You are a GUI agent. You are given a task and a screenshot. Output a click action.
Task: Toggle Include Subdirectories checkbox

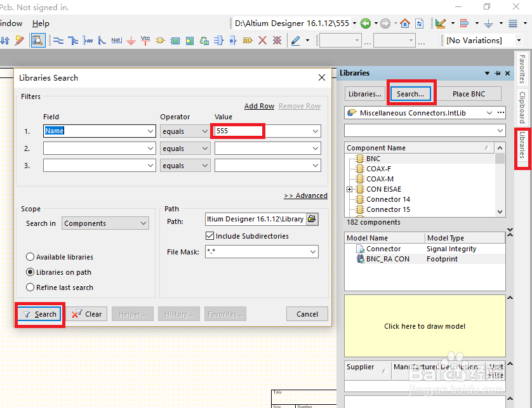pos(209,235)
